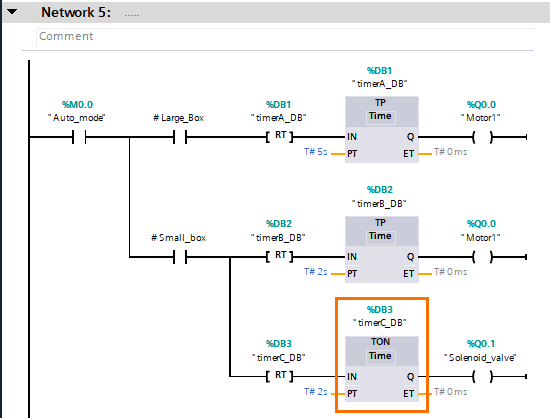550x418 pixels.
Task: Select the Motor1 coil after timerB
Action: point(483,257)
